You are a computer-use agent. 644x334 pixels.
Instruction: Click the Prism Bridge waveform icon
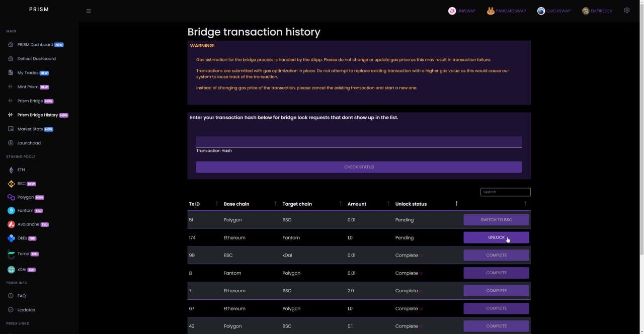point(11,101)
